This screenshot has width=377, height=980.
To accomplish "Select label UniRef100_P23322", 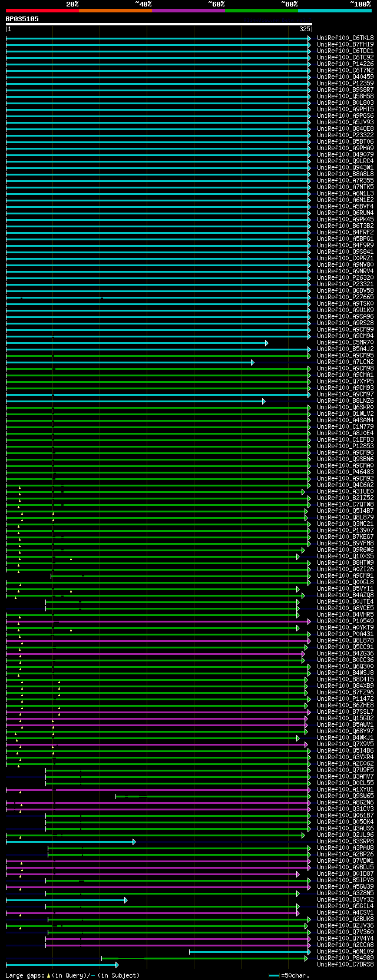I will coord(345,135).
